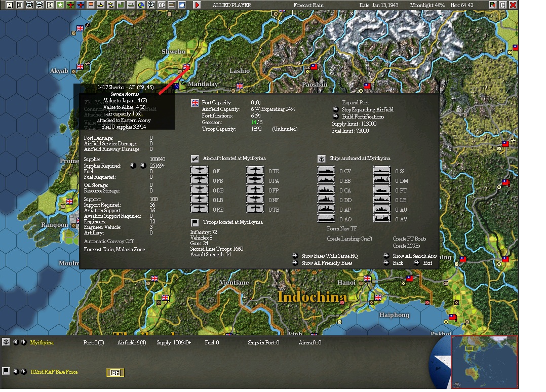Click the British flag at Lashio

point(240,86)
